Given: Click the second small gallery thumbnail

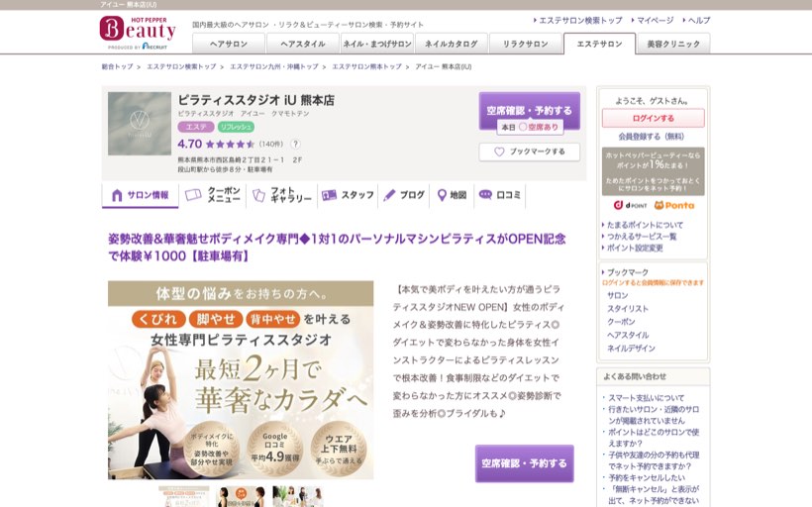Looking at the screenshot, I should point(241,496).
